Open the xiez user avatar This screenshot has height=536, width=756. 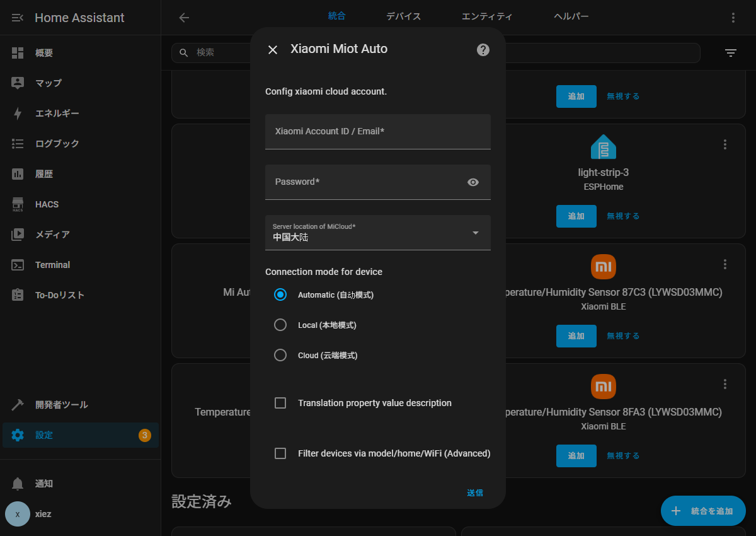pos(18,514)
